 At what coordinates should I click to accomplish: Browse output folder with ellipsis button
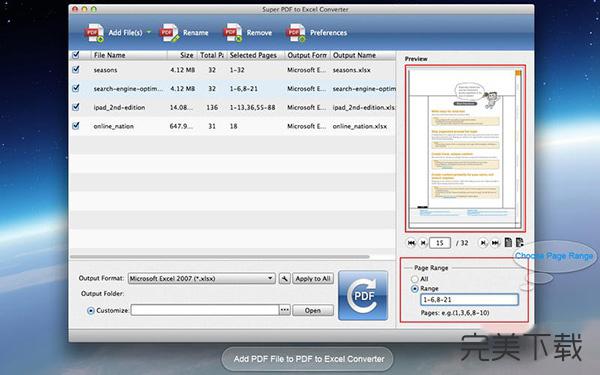point(285,310)
